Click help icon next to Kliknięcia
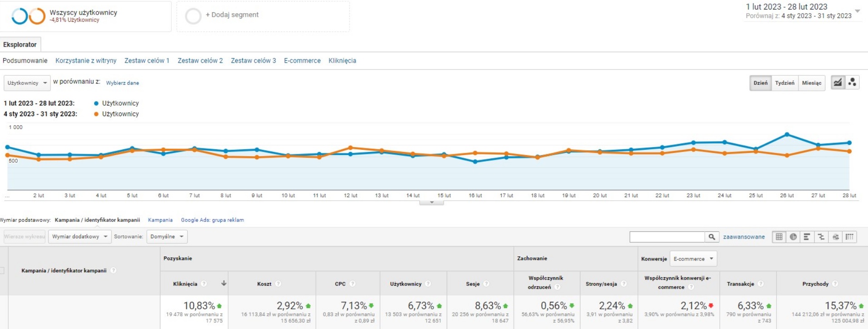Image resolution: width=868 pixels, height=329 pixels. click(204, 284)
